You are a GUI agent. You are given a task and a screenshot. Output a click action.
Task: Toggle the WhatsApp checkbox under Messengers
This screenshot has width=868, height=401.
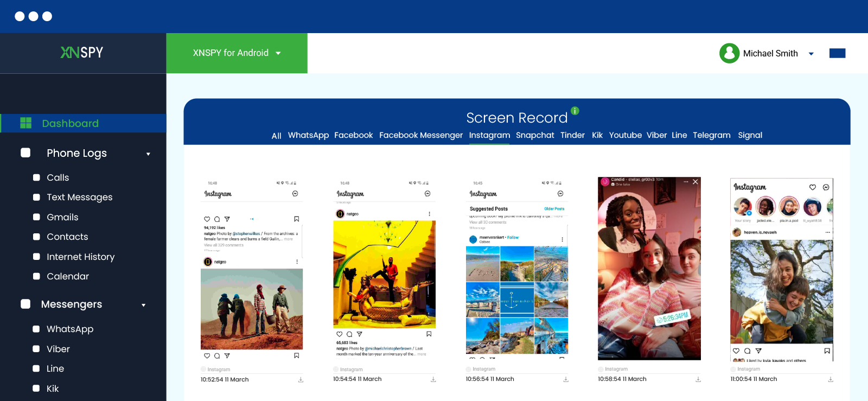[36, 329]
